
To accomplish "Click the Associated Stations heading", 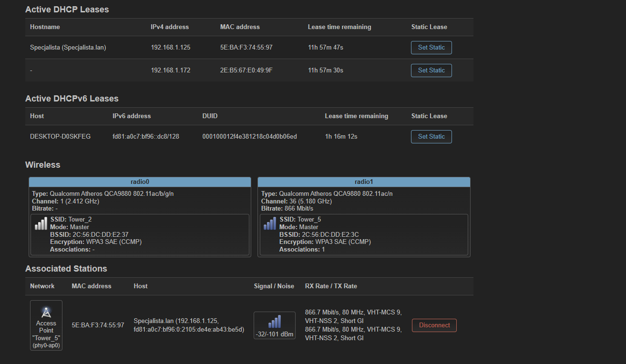I will point(66,269).
